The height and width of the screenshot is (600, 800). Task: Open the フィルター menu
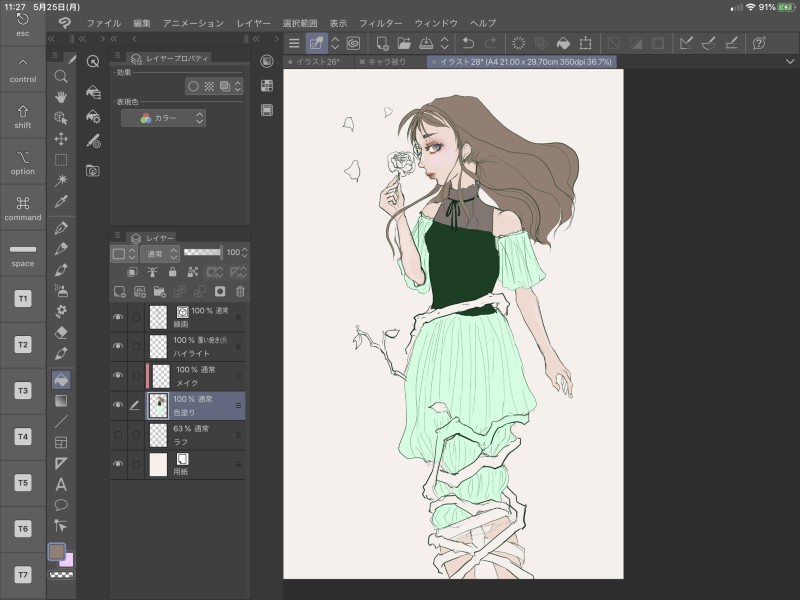380,22
